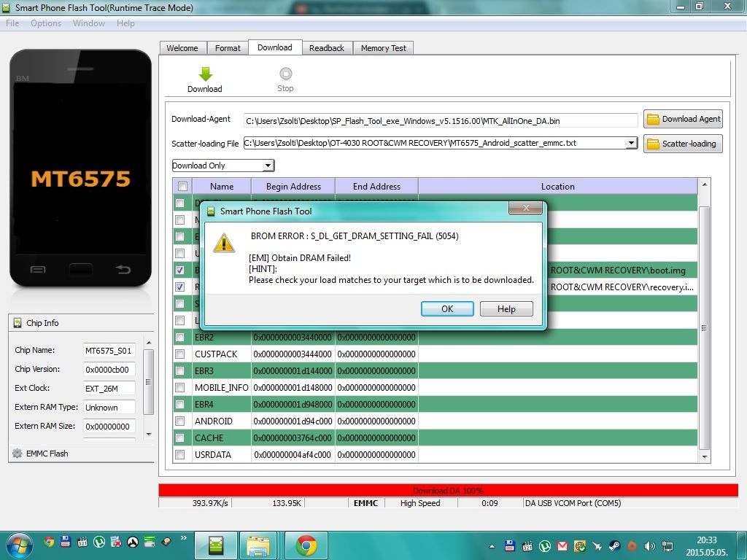This screenshot has height=560, width=747.
Task: Open the volume speaker tray icon
Action: tap(649, 546)
